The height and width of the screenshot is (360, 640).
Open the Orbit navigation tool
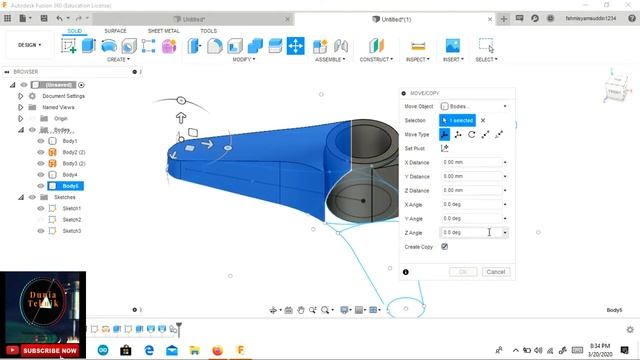[x=273, y=310]
